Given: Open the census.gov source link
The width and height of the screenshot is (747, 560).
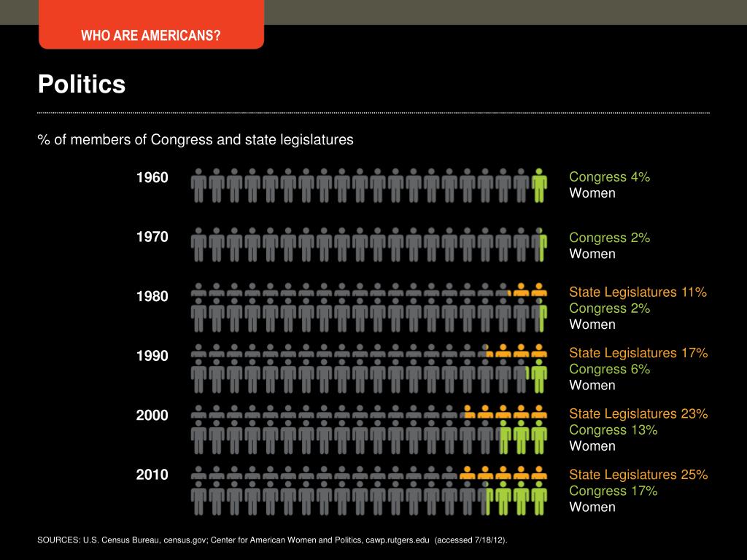Looking at the screenshot, I should [x=185, y=540].
